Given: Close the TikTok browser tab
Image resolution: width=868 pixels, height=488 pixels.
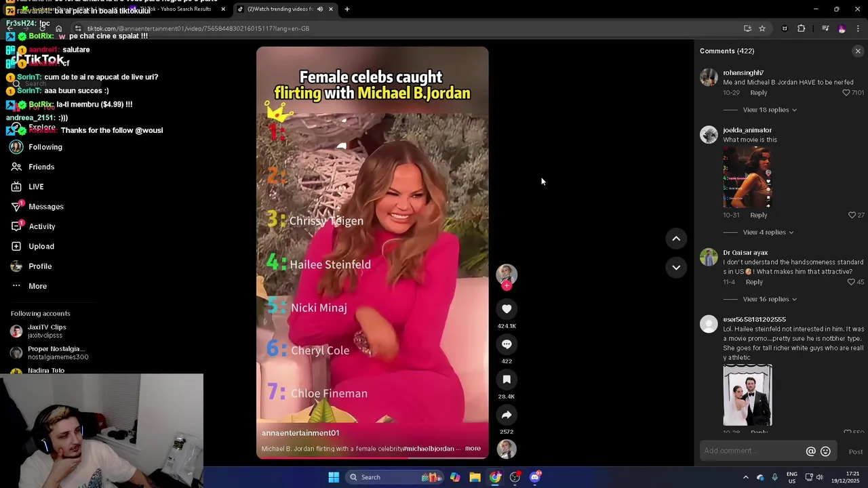Looking at the screenshot, I should point(331,9).
